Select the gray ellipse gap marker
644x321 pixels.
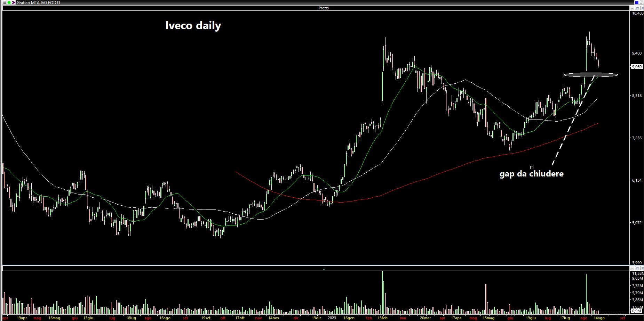(x=591, y=75)
